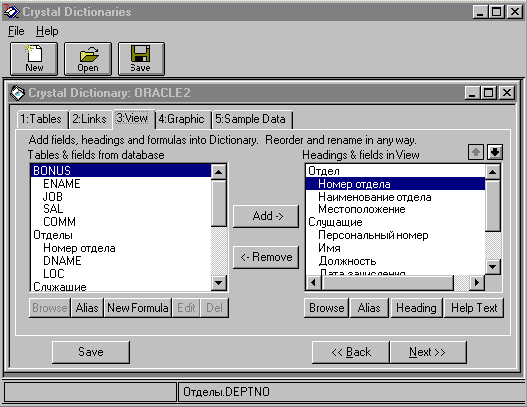Click Alias under the database tables list
This screenshot has height=407, width=527.
pos(87,308)
